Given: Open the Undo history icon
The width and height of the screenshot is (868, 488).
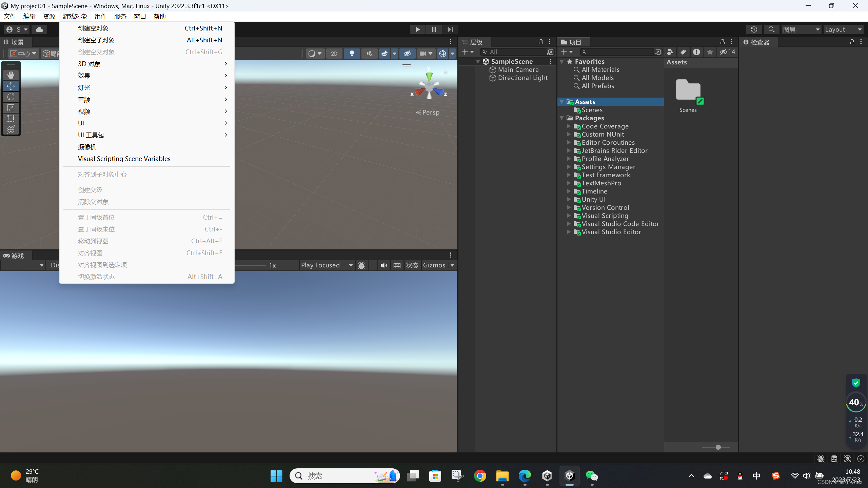Looking at the screenshot, I should coord(754,29).
